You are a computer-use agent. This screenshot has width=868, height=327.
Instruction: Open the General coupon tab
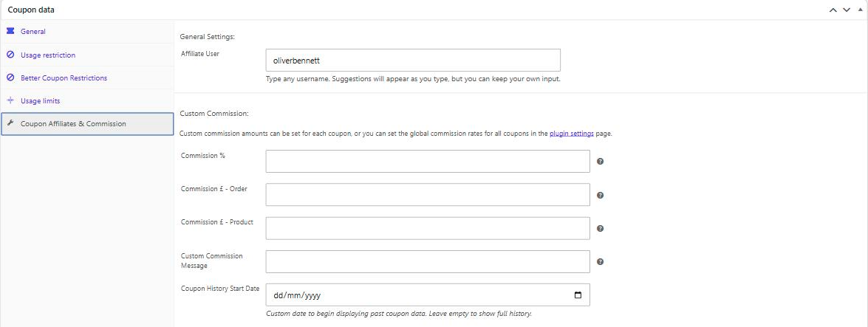[87, 32]
